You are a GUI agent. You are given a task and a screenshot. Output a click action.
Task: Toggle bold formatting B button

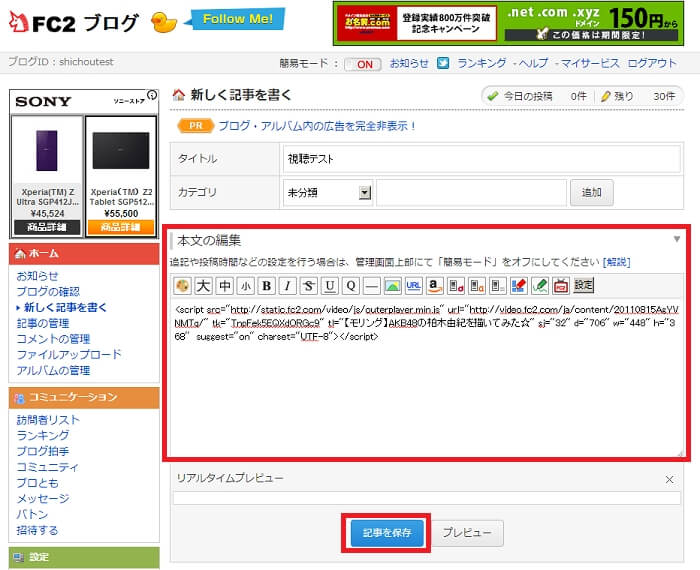267,286
